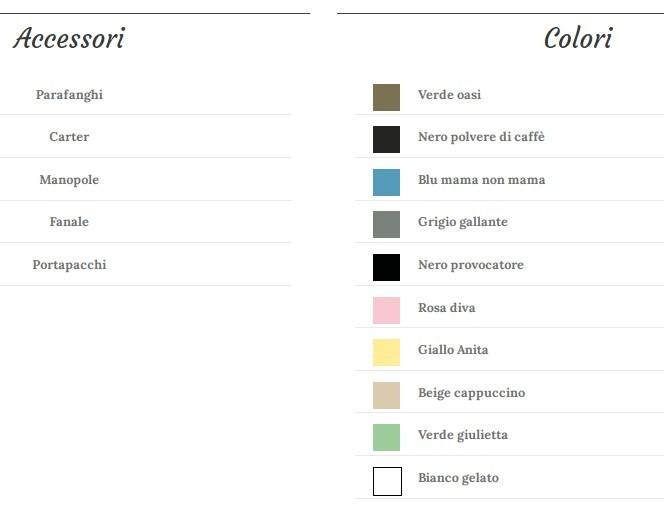Select Carter from the accessories list

point(69,137)
